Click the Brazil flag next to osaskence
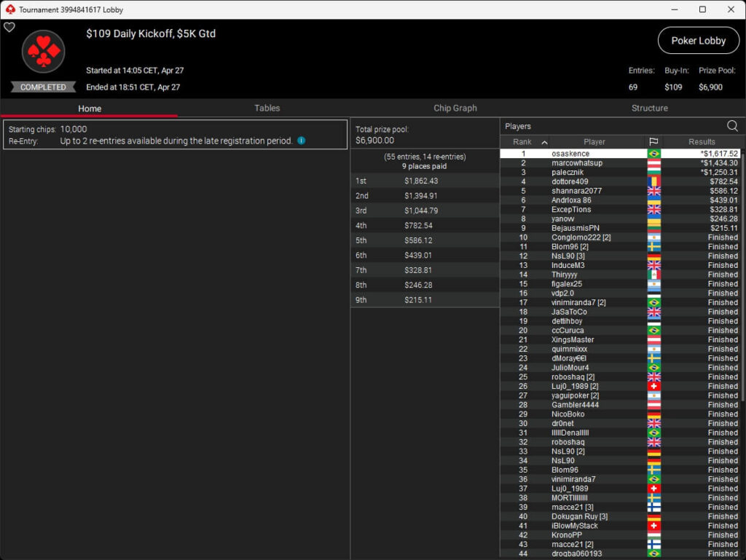Viewport: 746px width, 560px height. 653,154
